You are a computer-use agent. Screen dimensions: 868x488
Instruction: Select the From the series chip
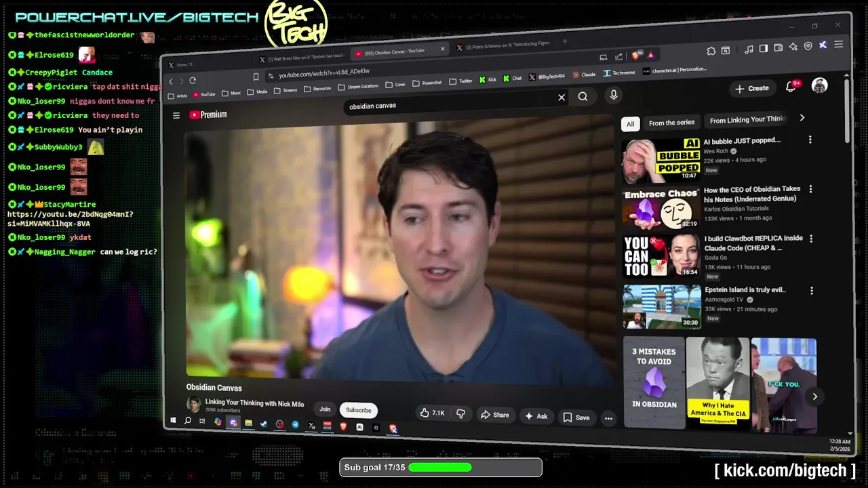[x=671, y=123]
